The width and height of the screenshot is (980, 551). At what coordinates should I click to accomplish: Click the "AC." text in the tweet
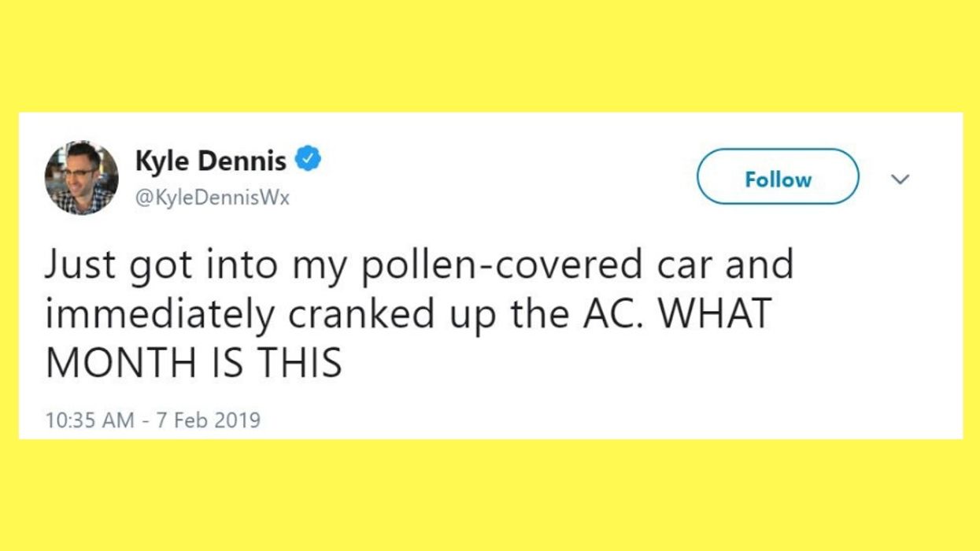[612, 314]
